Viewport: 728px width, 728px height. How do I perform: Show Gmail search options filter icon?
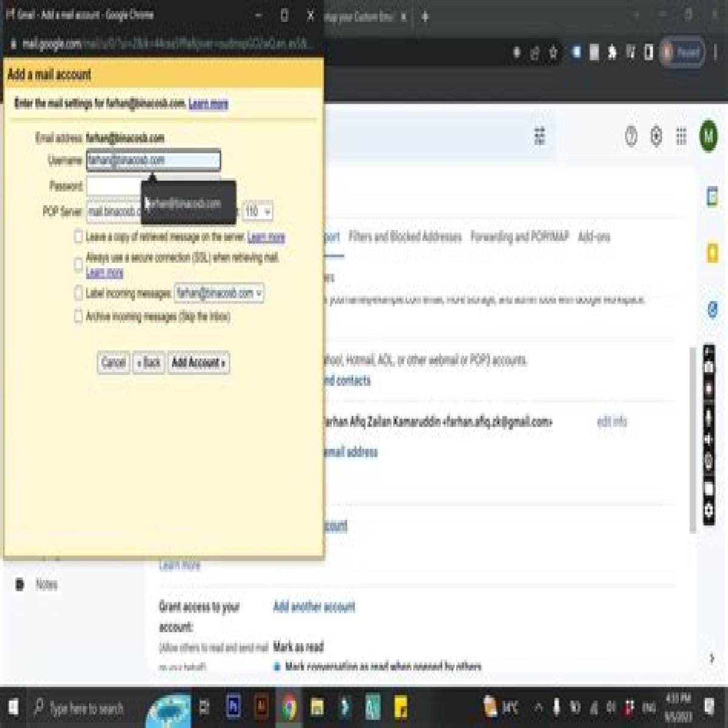point(539,136)
